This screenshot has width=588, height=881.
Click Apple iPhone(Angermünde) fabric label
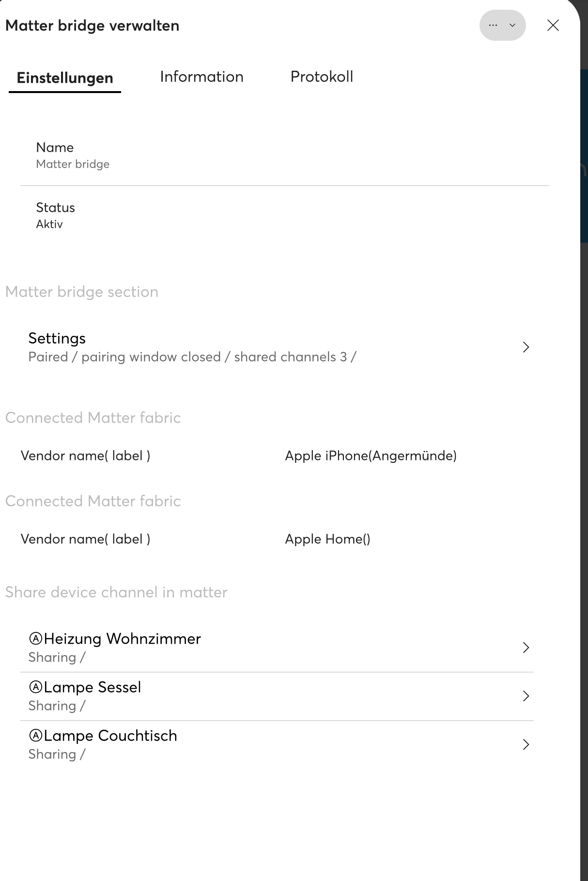pos(371,456)
